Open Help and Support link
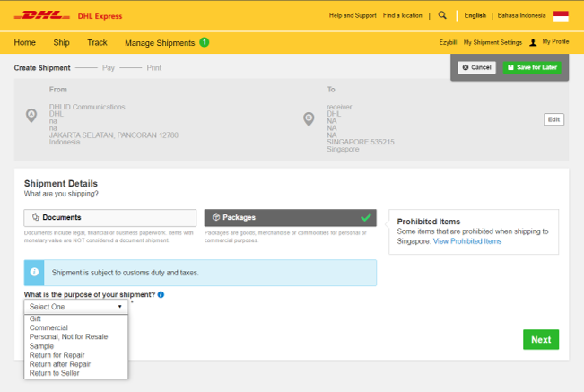This screenshot has height=392, width=584. pyautogui.click(x=353, y=15)
